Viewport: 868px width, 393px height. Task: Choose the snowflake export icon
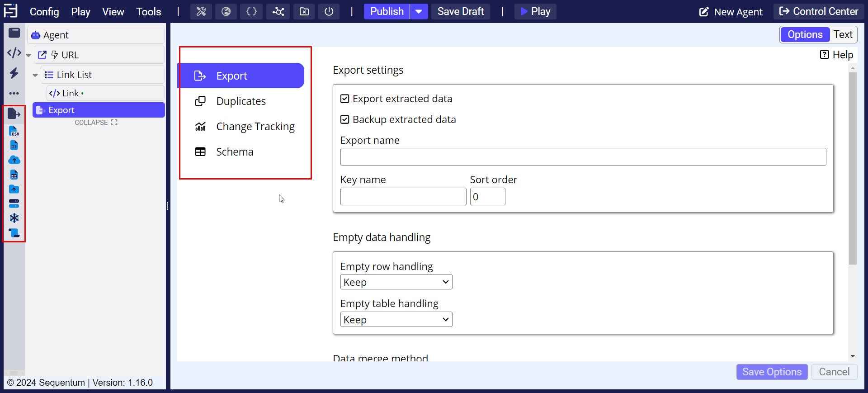pyautogui.click(x=14, y=218)
